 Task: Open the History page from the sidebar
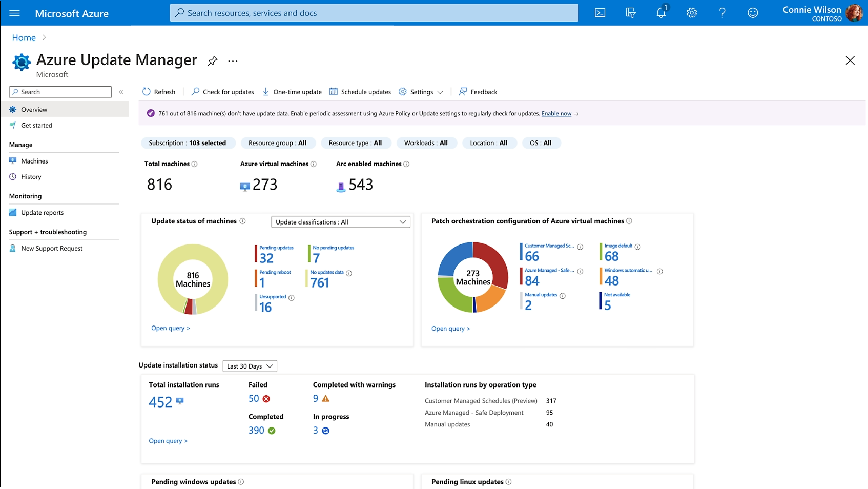pyautogui.click(x=32, y=176)
